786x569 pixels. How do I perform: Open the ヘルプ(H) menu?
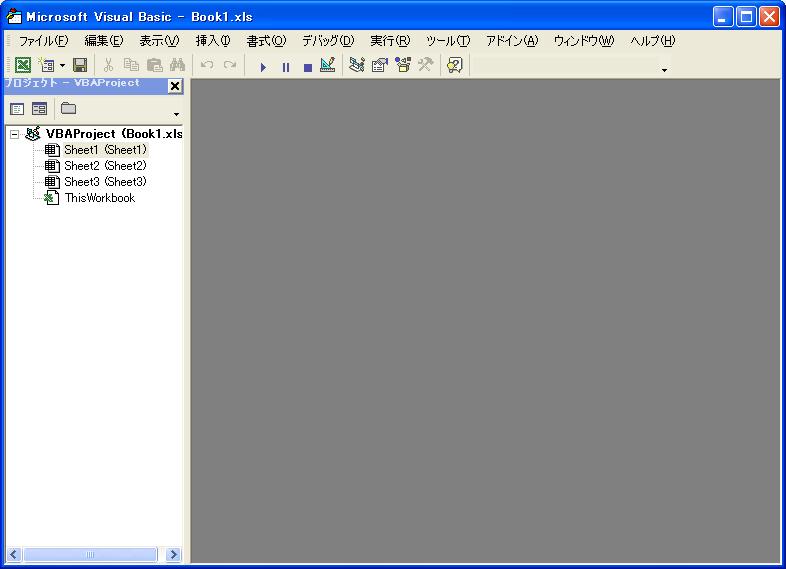click(x=653, y=41)
